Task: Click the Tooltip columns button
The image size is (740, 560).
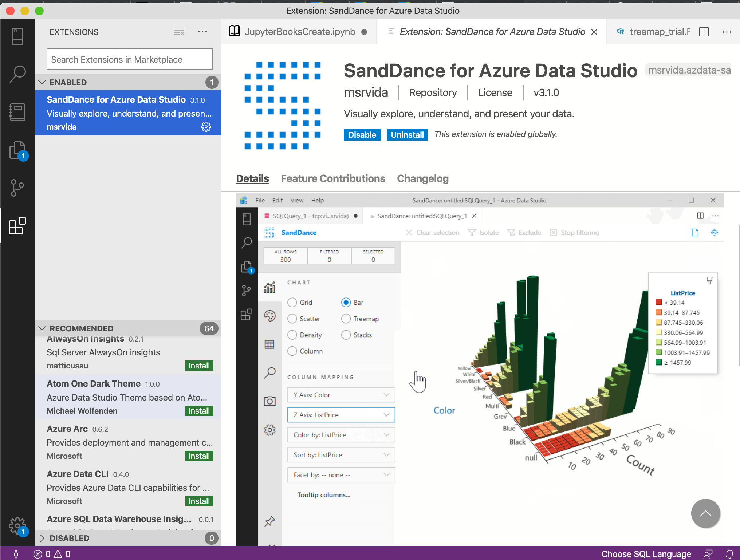Action: (x=323, y=495)
